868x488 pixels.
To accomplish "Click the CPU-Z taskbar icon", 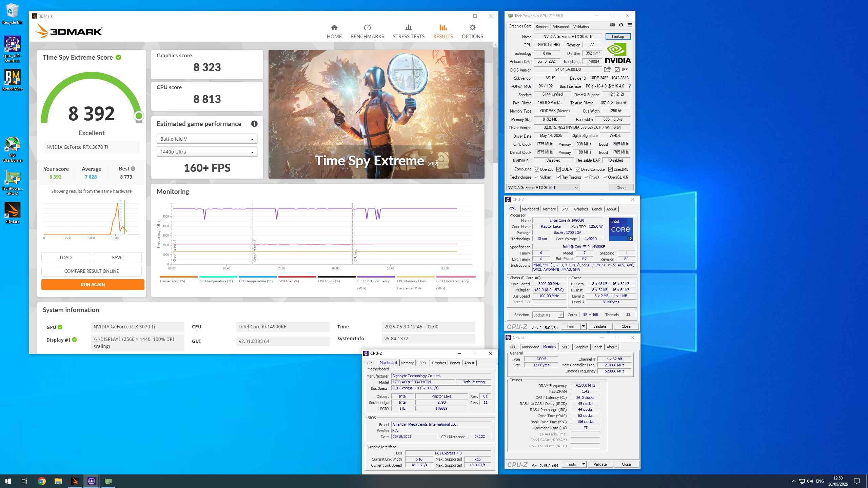I will coord(92,481).
